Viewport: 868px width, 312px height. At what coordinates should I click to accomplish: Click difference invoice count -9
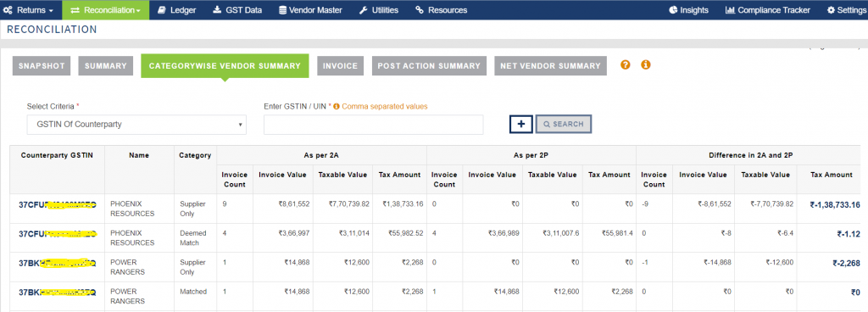[645, 204]
